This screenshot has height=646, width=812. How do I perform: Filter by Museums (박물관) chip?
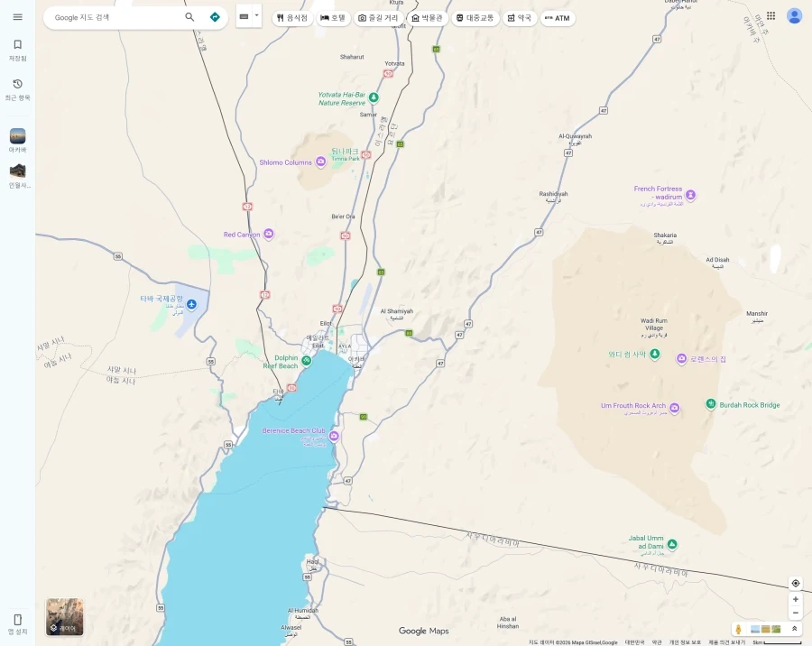click(428, 18)
